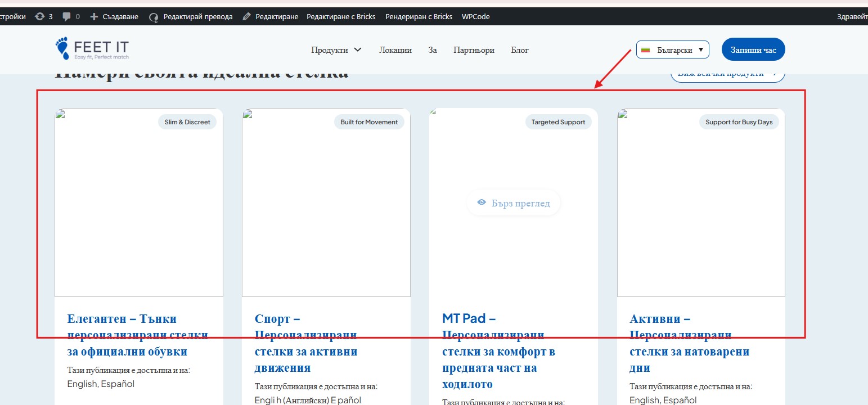Click the pencil icon for Редактиране
Screen dimensions: 868x405
click(x=246, y=17)
